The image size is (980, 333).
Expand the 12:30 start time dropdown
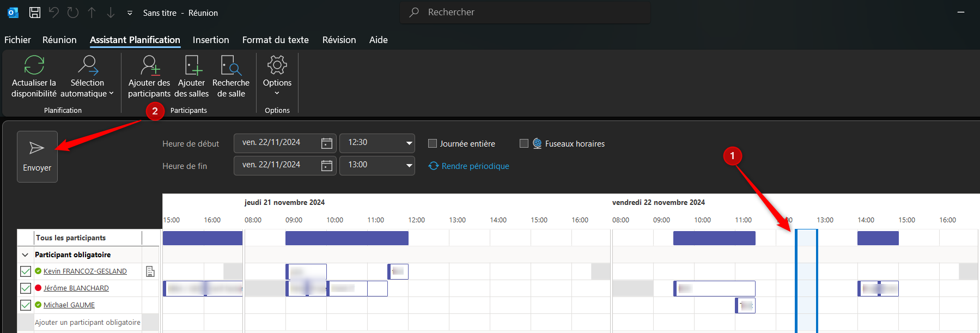409,143
